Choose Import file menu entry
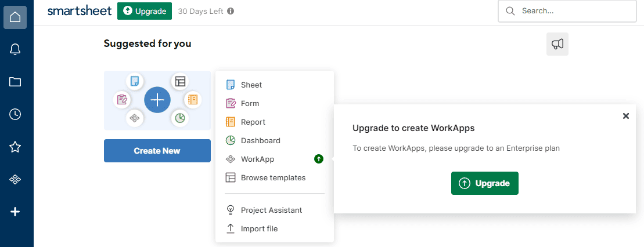This screenshot has height=247, width=644. pos(274,228)
